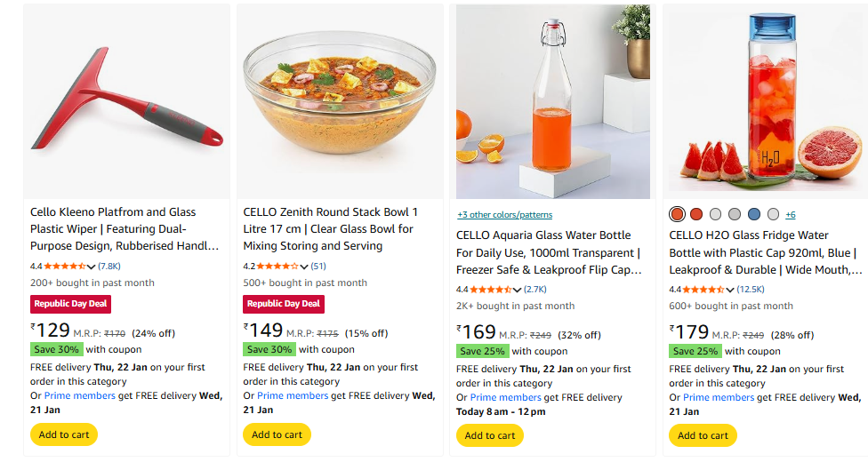Expand rating breakdown chevron for Kleeno wiper
This screenshot has width=868, height=462.
pyautogui.click(x=92, y=267)
